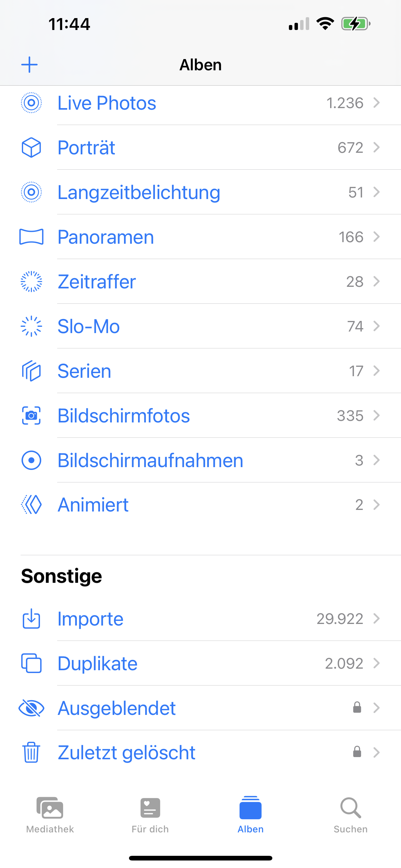Tap the Live Photos concentric circles icon

(31, 103)
